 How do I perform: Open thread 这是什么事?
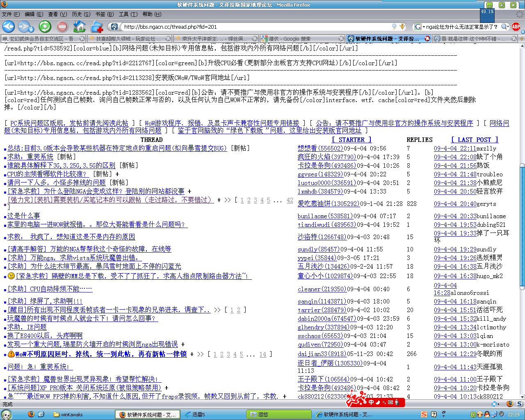[24, 216]
